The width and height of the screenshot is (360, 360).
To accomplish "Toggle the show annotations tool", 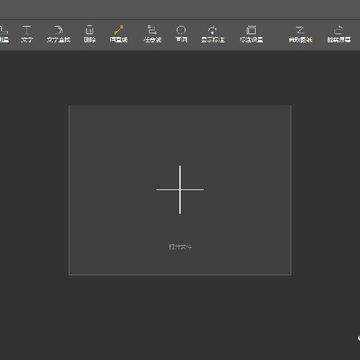I will click(x=213, y=34).
